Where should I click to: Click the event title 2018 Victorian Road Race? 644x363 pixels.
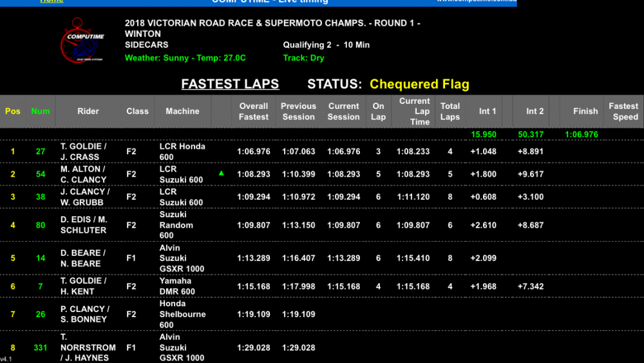(272, 28)
